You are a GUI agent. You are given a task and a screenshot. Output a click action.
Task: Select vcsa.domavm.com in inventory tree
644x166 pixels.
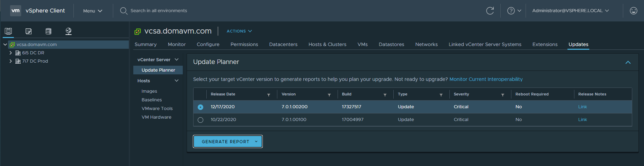pos(37,45)
